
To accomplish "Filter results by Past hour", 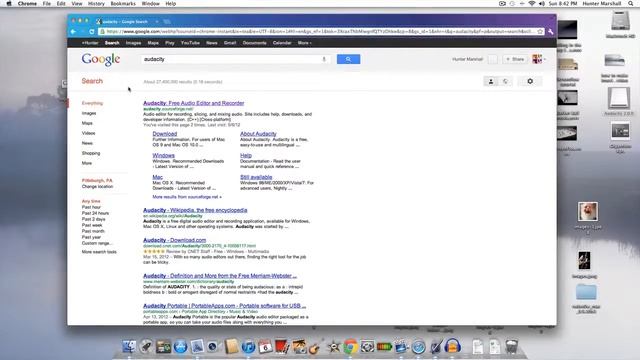I will coord(91,207).
